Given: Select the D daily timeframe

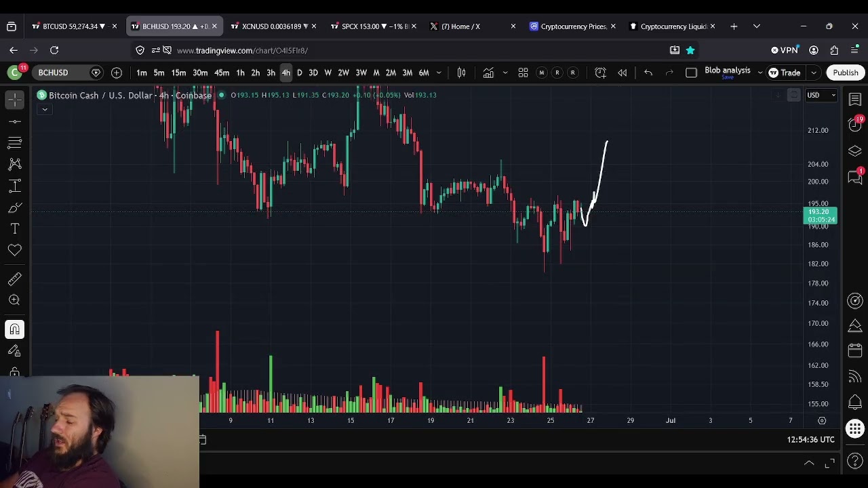Looking at the screenshot, I should [x=299, y=73].
